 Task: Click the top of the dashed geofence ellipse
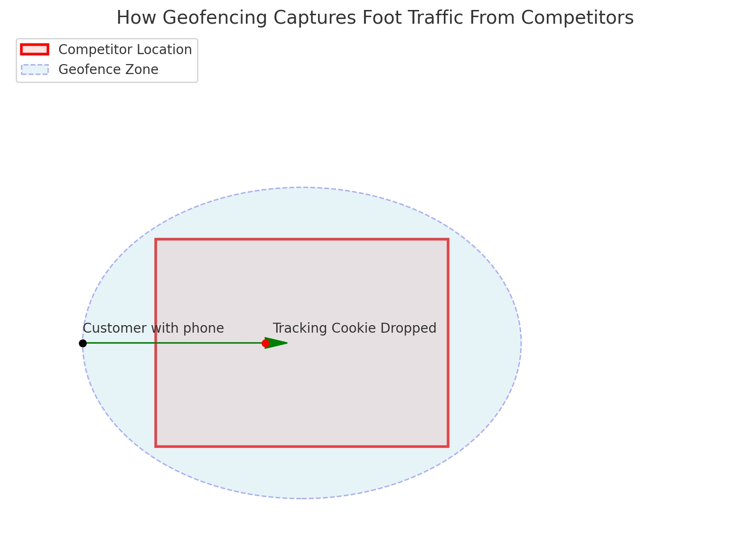coord(302,187)
